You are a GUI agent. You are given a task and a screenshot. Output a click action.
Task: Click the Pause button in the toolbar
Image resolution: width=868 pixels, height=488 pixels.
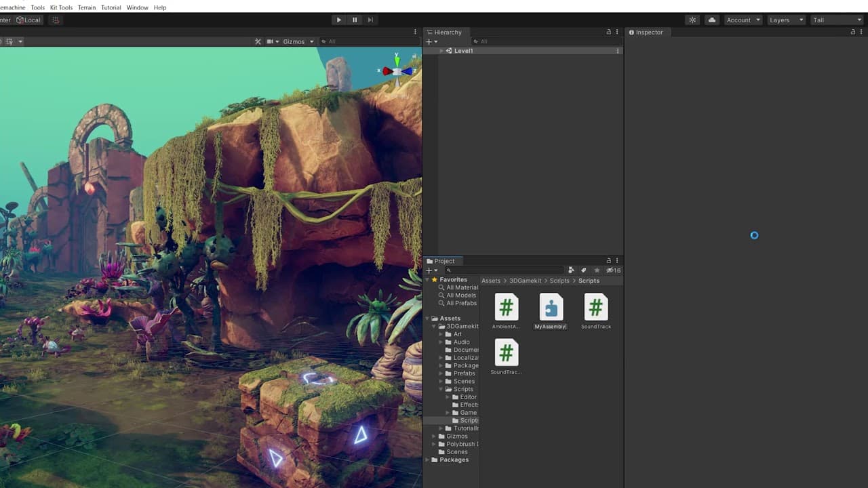[x=355, y=20]
